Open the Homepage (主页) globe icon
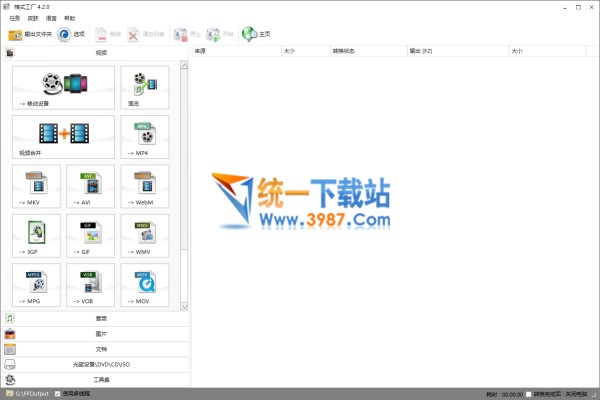The width and height of the screenshot is (600, 400). point(256,34)
